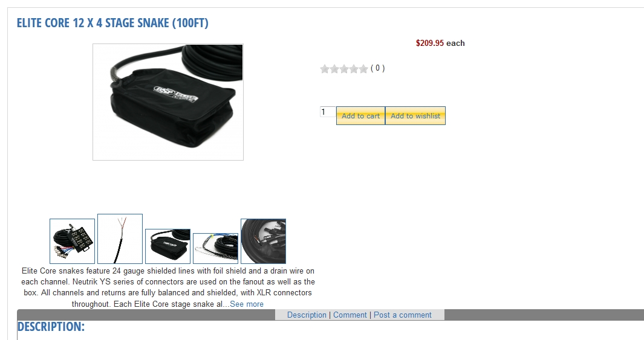Viewport: 644px width, 340px height.
Task: Add the item to cart
Action: pos(360,116)
